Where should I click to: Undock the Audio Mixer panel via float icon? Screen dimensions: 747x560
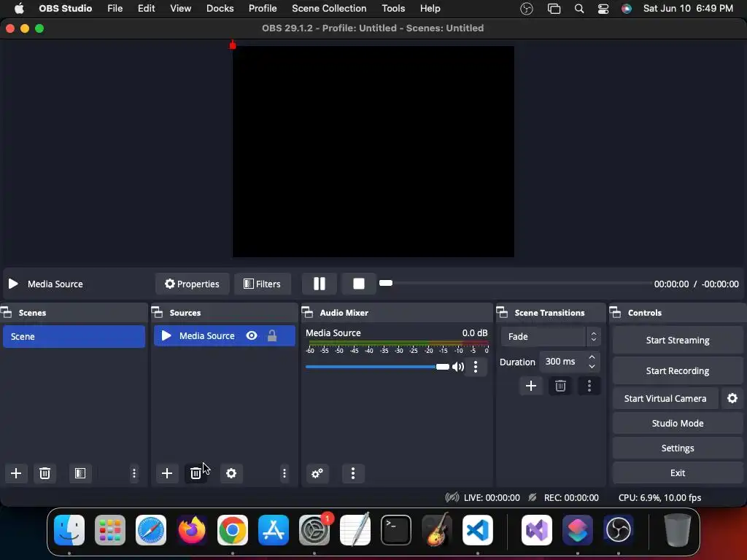pyautogui.click(x=307, y=312)
